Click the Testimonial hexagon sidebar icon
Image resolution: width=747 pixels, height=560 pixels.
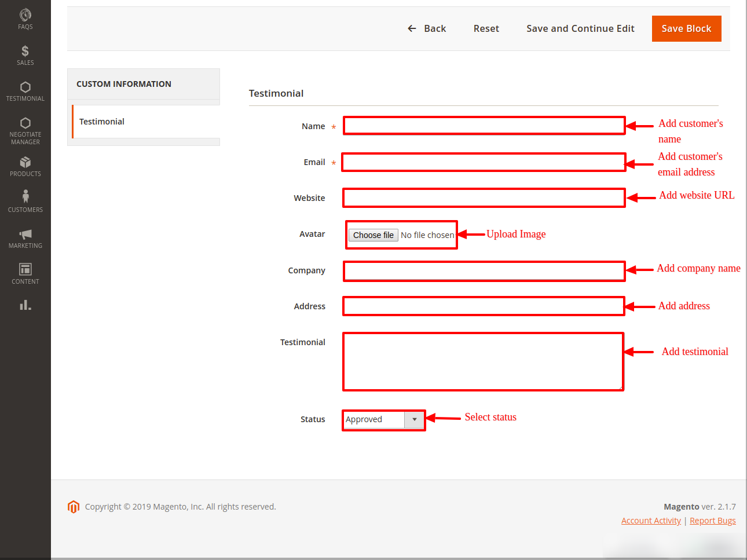point(25,91)
